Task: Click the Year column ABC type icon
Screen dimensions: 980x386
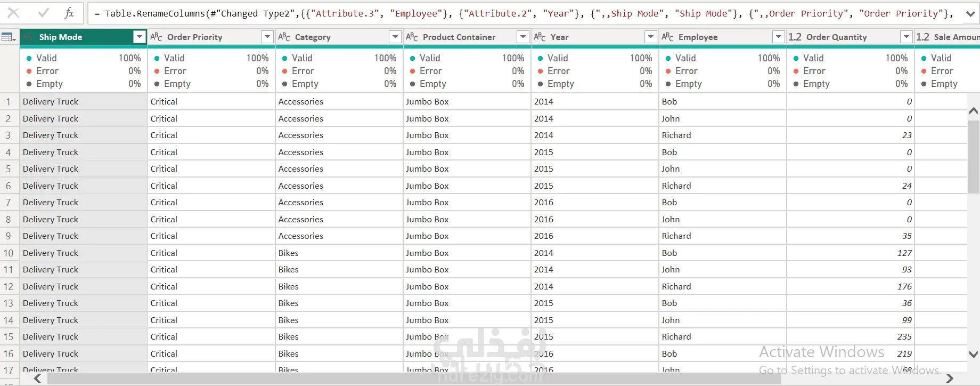Action: [540, 37]
